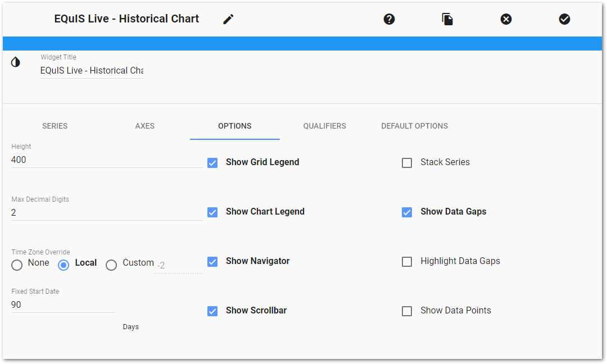Viewport: 607px width, 364px height.
Task: Cancel widget editing with the X icon
Action: (x=506, y=19)
